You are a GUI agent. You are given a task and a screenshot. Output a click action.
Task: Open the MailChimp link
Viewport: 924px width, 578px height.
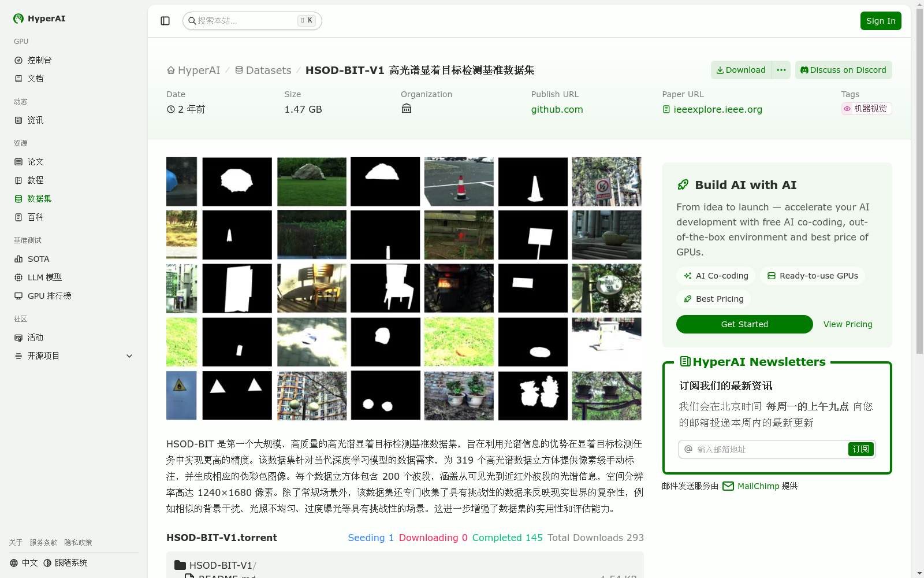pos(758,486)
